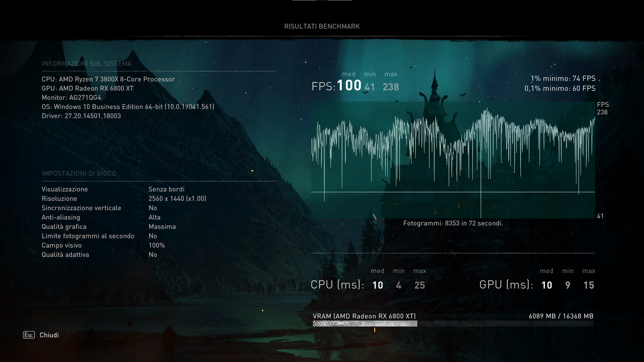
Task: Click the med FPS value showing 100
Action: tap(350, 84)
